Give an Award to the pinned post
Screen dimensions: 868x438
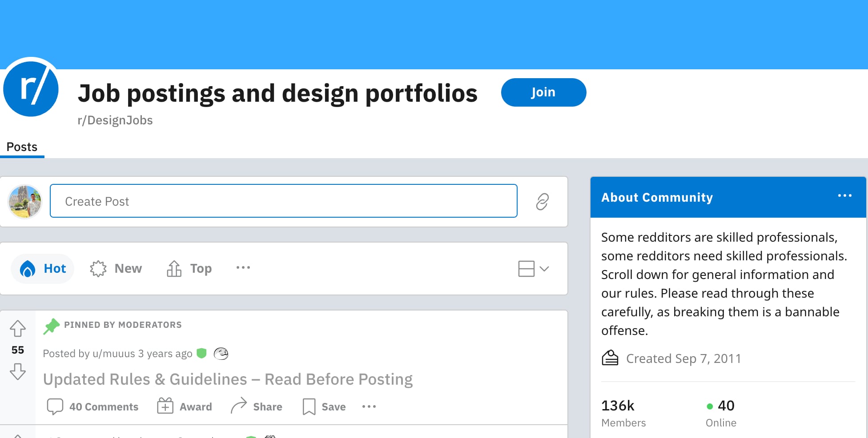[x=185, y=406]
